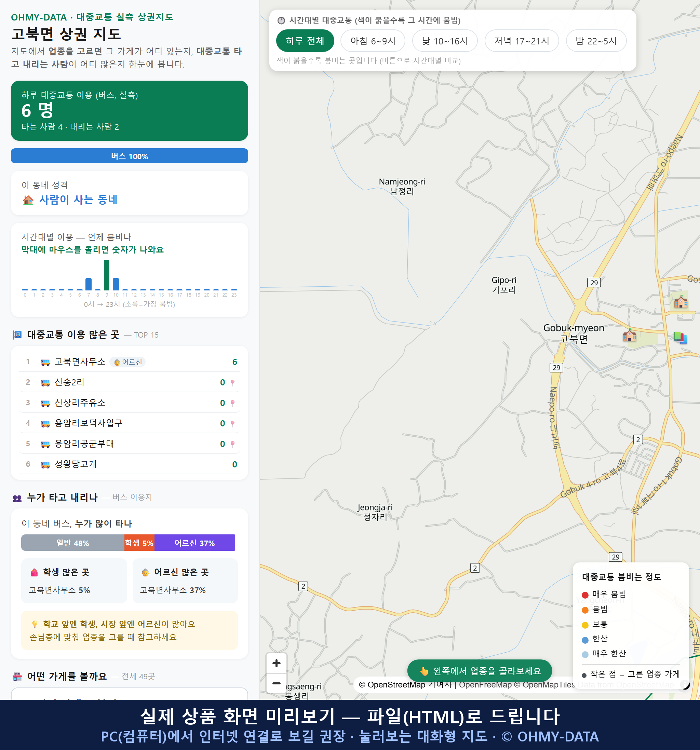This screenshot has width=700, height=750.
Task: Switch to 밤 22~5시 time filter
Action: click(596, 41)
